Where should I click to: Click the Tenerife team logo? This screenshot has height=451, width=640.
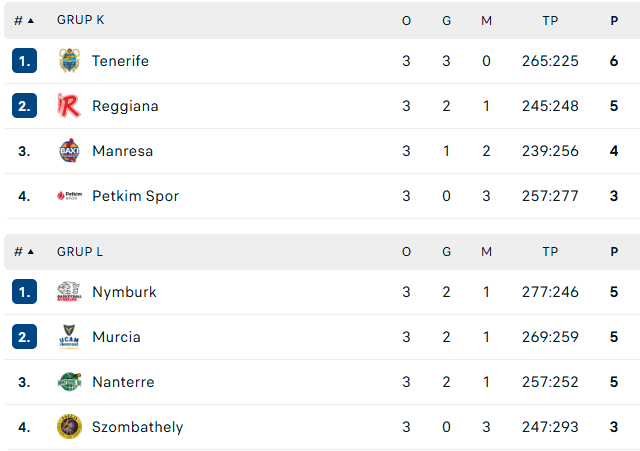click(x=69, y=61)
